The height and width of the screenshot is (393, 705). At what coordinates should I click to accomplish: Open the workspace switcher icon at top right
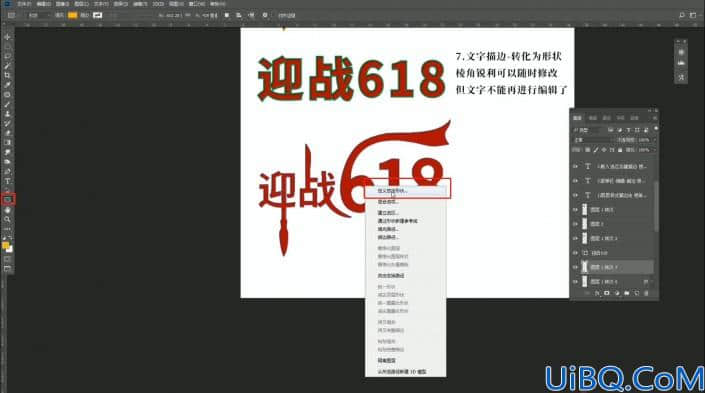693,15
